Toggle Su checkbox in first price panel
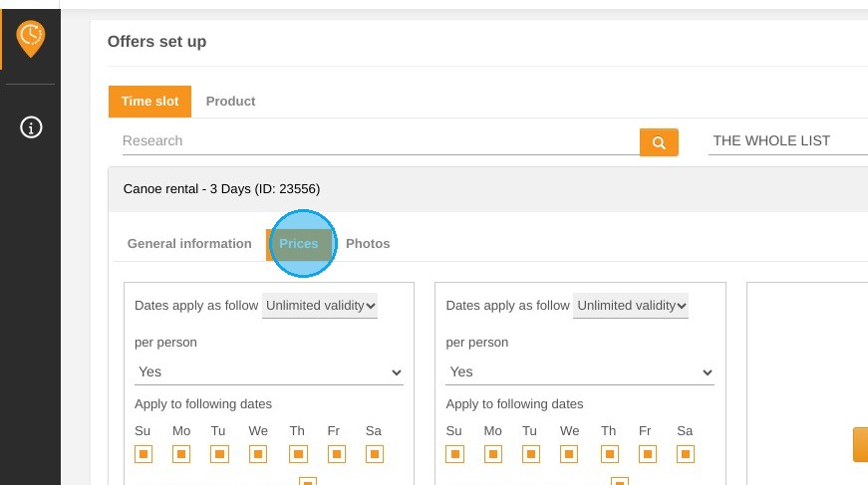868x485 pixels. click(x=144, y=454)
